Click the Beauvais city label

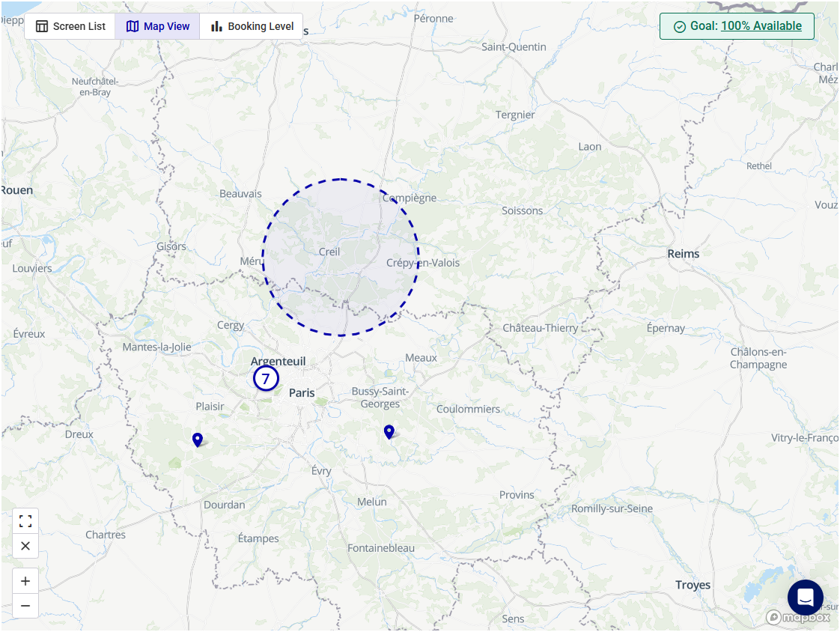coord(240,194)
